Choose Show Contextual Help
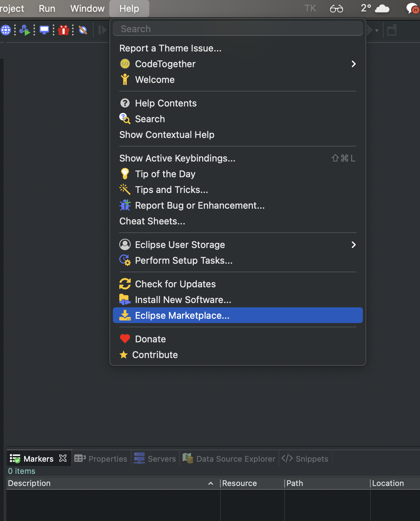 (237, 135)
